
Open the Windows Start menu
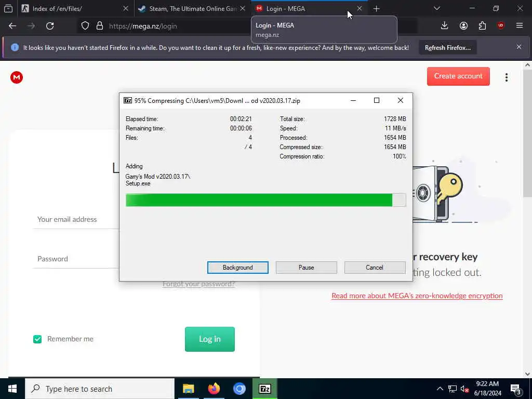click(12, 389)
